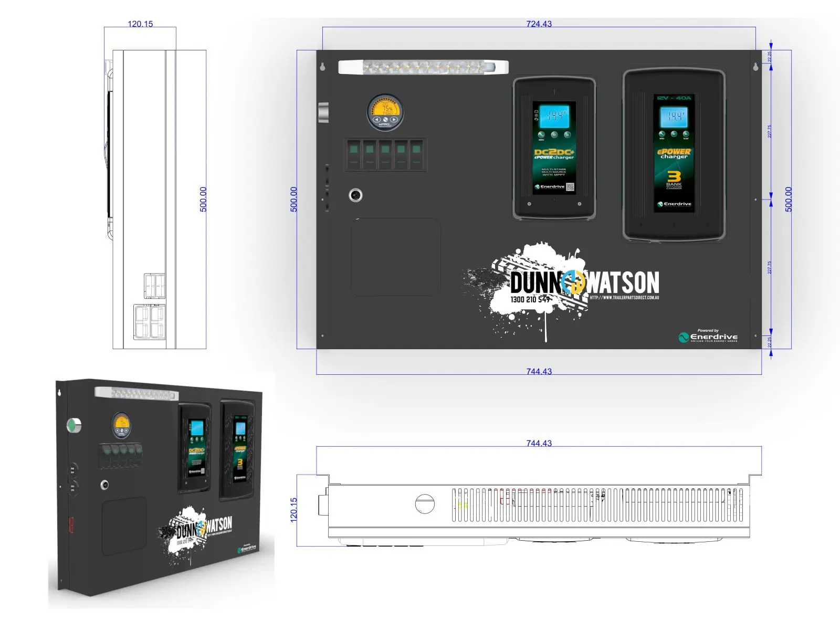Click the top-right keyhole mounting slot in front view
Image resolution: width=840 pixels, height=630 pixels.
coord(756,66)
